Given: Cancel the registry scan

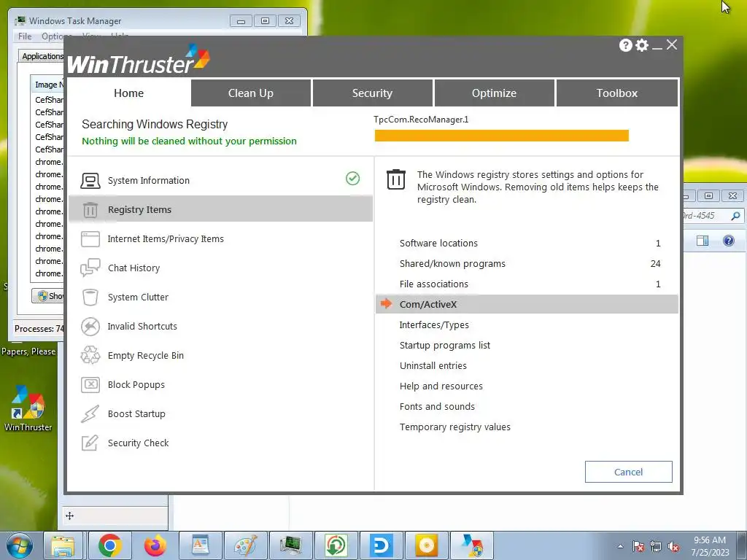Looking at the screenshot, I should coord(628,472).
